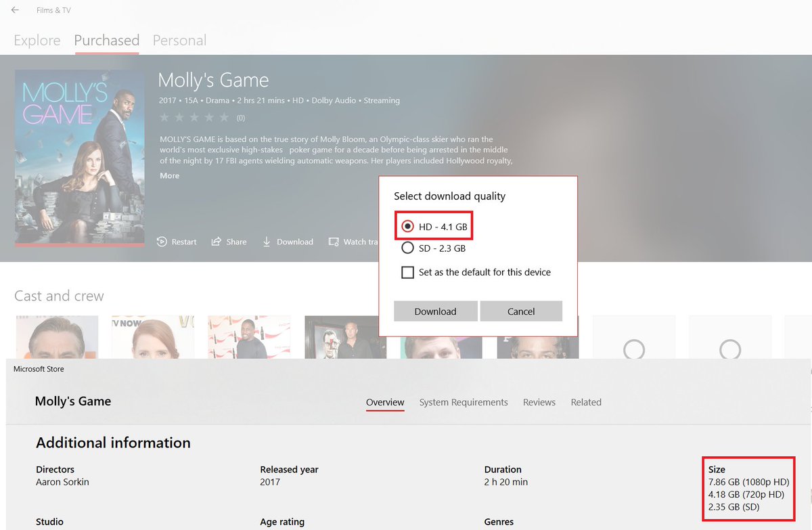Image resolution: width=812 pixels, height=530 pixels.
Task: Open the Explore tab
Action: pyautogui.click(x=37, y=41)
